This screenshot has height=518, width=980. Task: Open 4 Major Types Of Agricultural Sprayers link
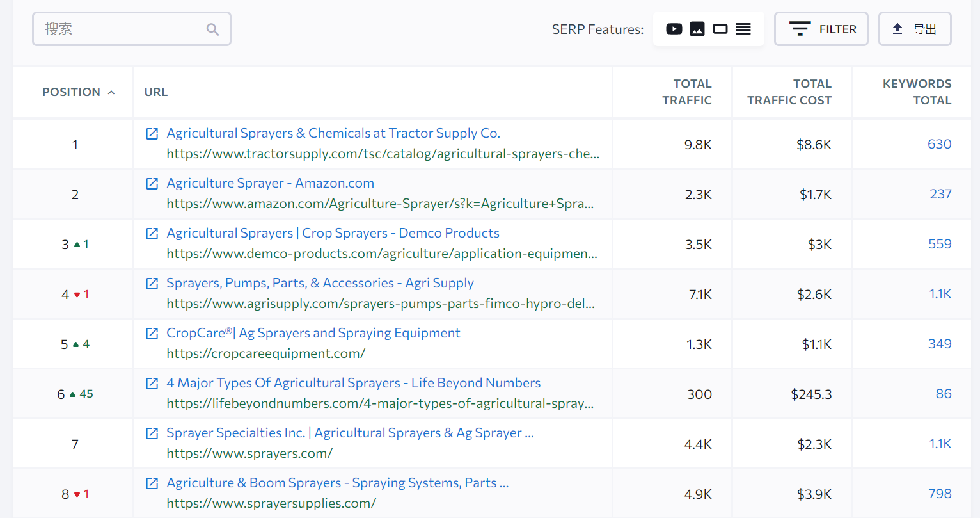[x=353, y=383]
